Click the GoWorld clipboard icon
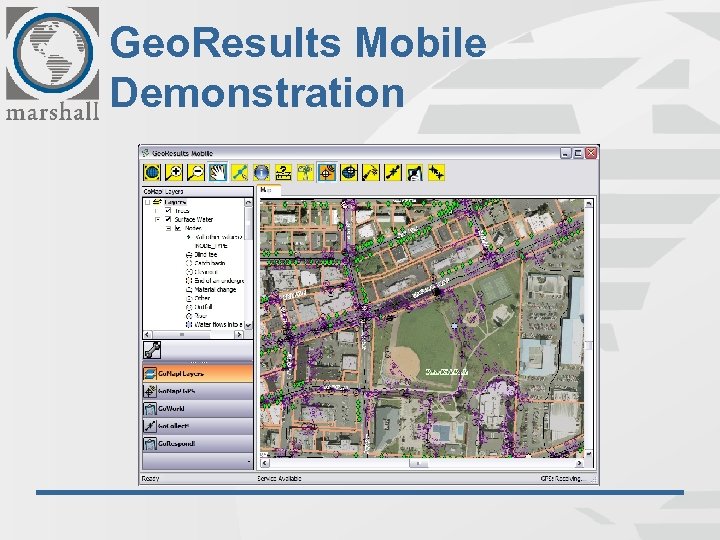 point(150,409)
